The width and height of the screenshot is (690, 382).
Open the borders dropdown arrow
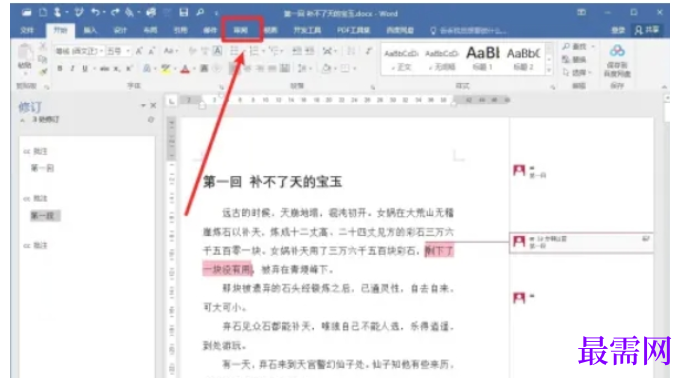pos(354,68)
